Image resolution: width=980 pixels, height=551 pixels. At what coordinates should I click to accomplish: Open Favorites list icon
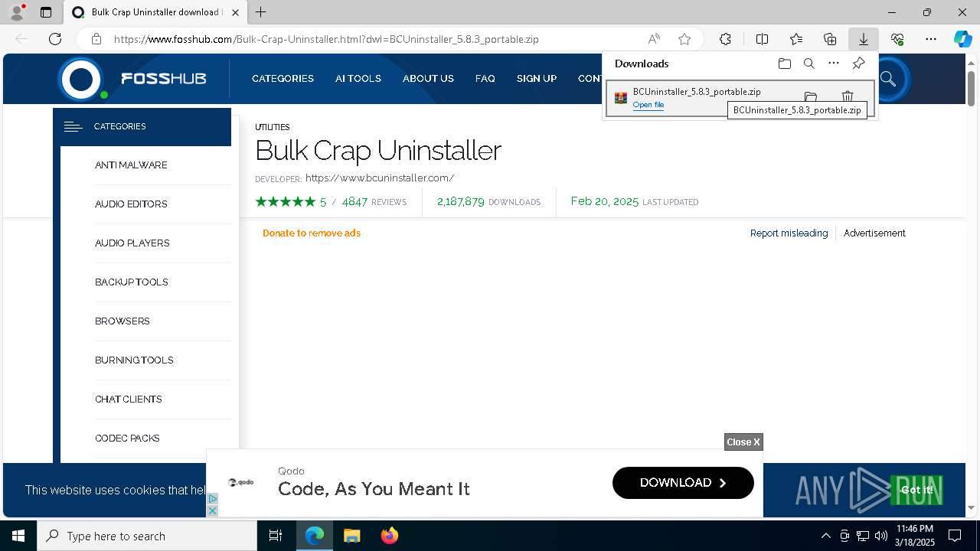(796, 39)
